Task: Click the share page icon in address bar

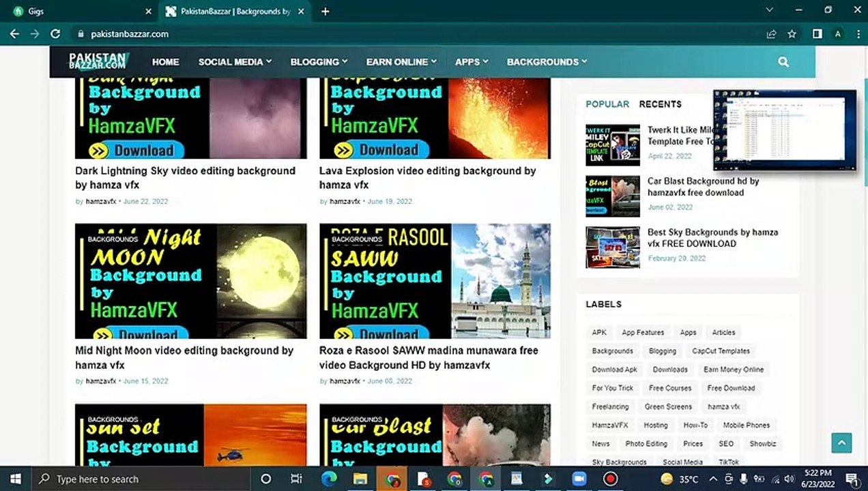Action: pyautogui.click(x=771, y=33)
